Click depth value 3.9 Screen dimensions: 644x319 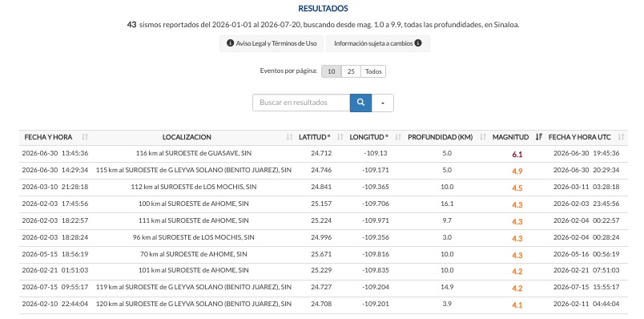[447, 305]
